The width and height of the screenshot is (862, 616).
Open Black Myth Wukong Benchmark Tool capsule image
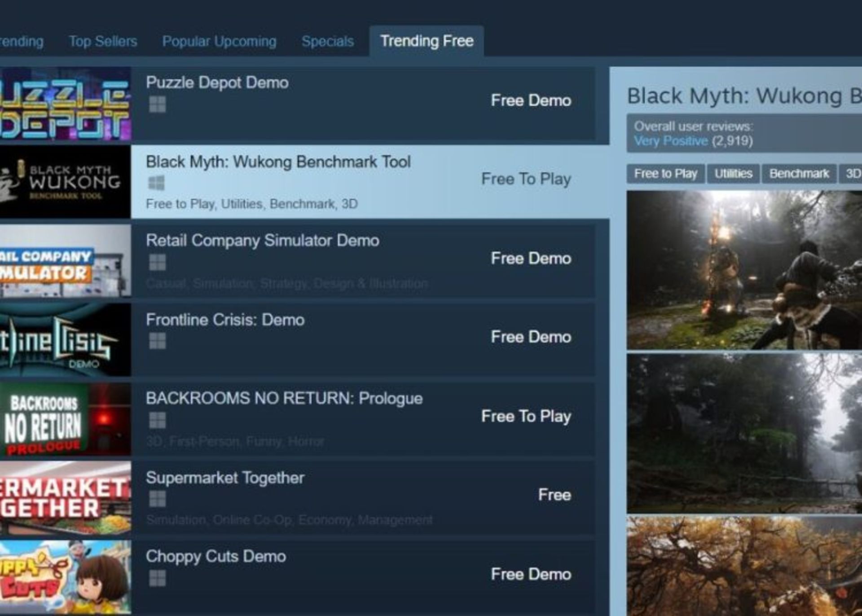66,182
